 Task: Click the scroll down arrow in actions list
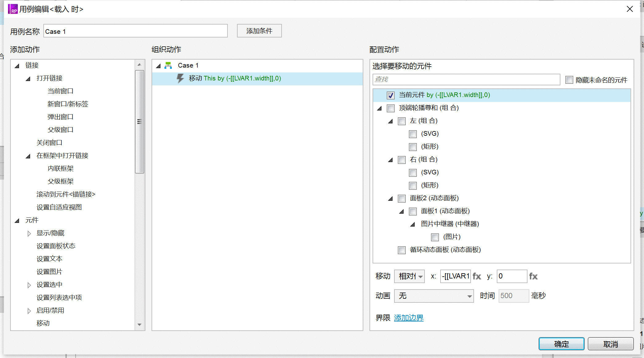(x=139, y=325)
